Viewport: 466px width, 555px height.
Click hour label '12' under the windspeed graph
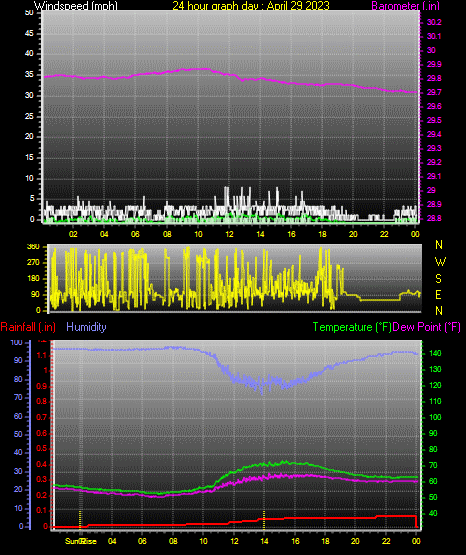click(229, 234)
